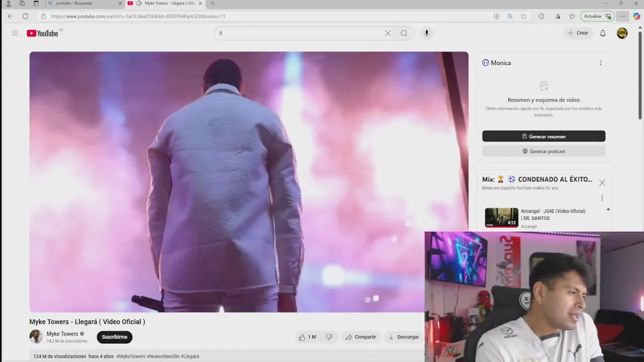Open the Copilot sidebar icon
Screen dimensions: 644x362
coord(636,16)
